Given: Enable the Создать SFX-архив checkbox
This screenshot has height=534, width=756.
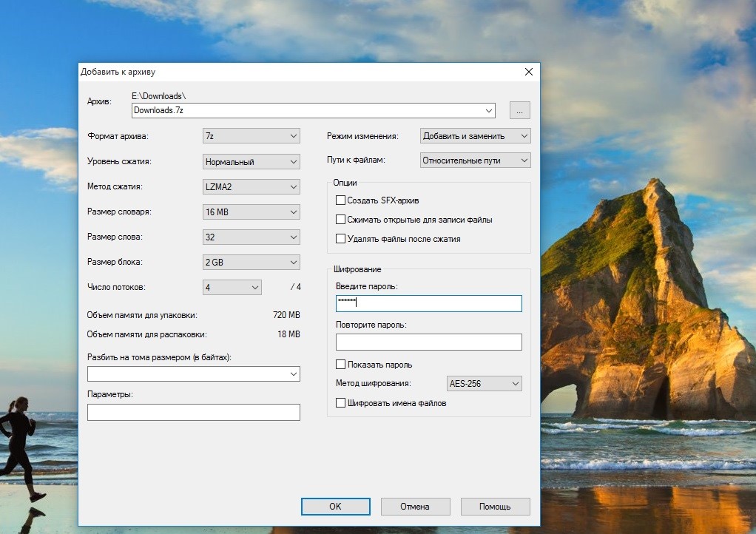Looking at the screenshot, I should (341, 200).
